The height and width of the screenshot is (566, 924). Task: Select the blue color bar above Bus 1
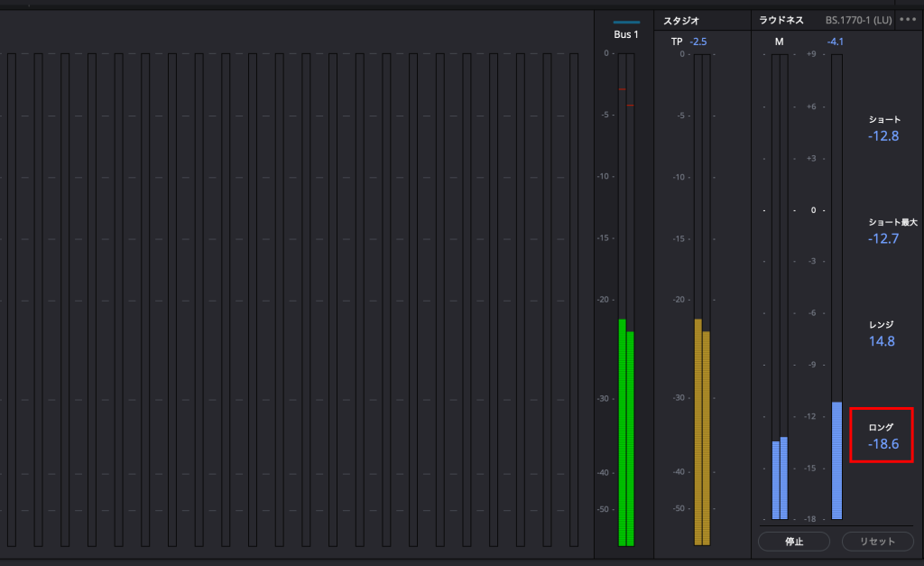(x=626, y=22)
